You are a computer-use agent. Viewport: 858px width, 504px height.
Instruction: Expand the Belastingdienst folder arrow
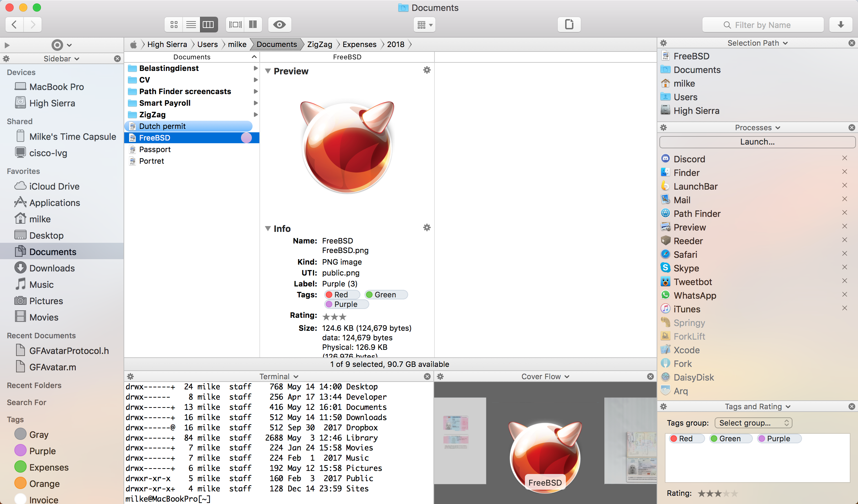tap(256, 68)
